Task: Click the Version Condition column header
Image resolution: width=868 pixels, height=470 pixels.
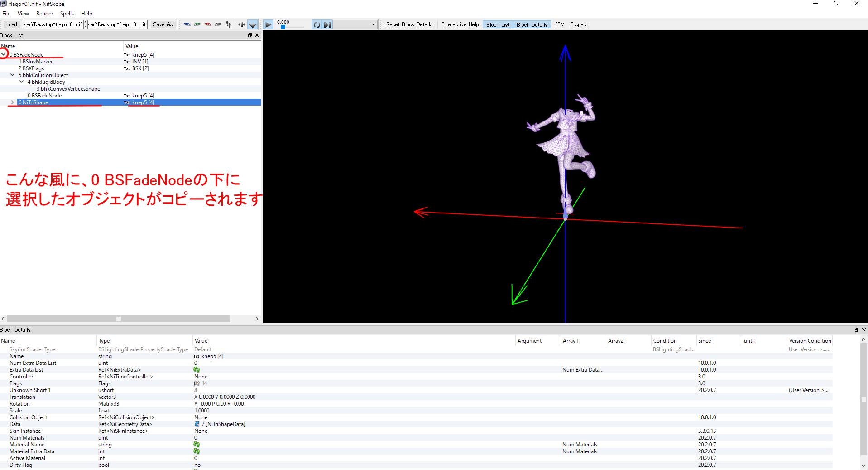Action: 810,341
